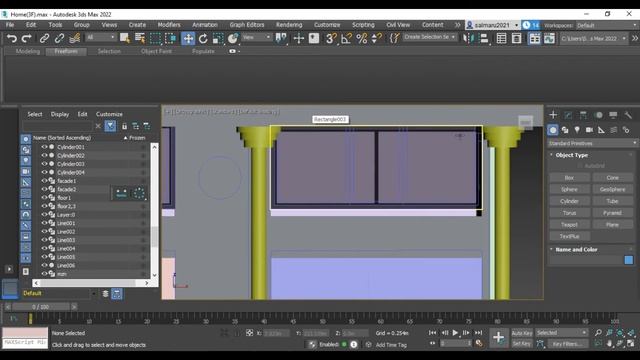Screen dimensions: 640x360
Task: Clear the Scene Explorer search filter X
Action: (98, 126)
